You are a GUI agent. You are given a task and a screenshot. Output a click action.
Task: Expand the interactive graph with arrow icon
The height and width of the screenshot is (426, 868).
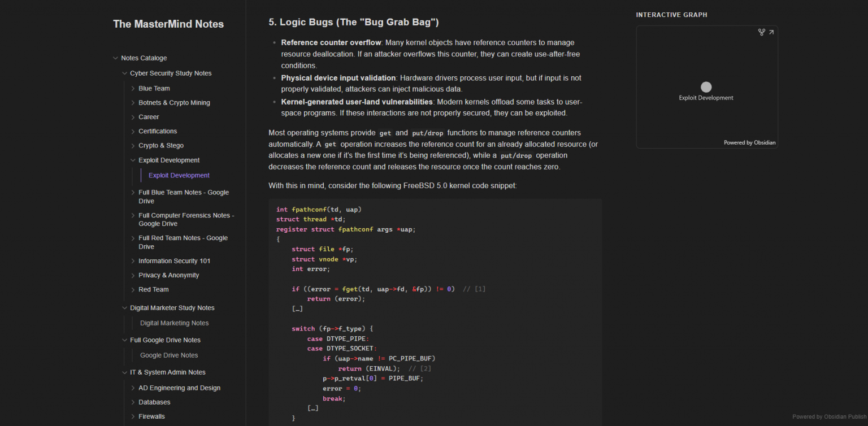coord(771,32)
